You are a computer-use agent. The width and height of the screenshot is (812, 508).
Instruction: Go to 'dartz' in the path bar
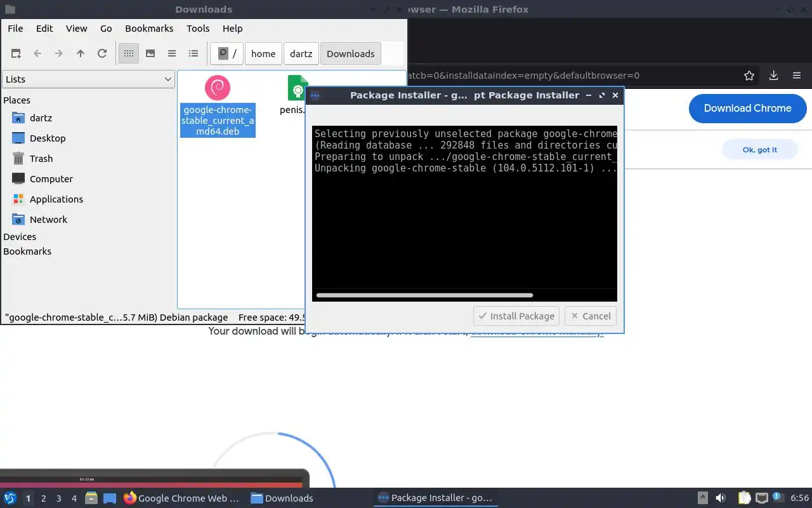point(301,54)
